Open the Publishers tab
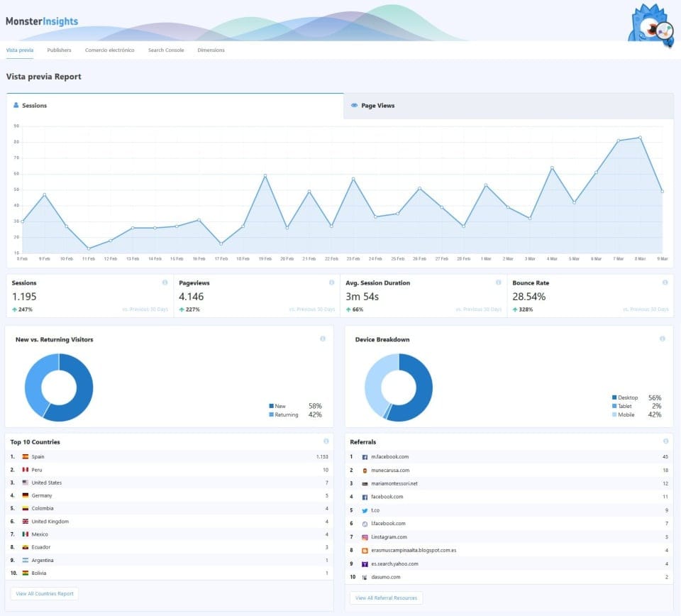 [x=59, y=50]
